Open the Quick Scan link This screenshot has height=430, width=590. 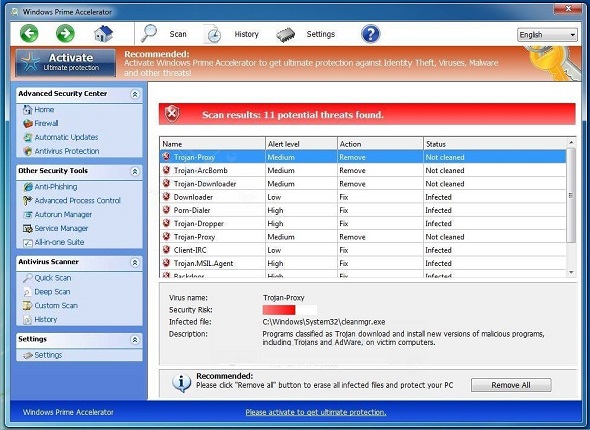click(53, 278)
